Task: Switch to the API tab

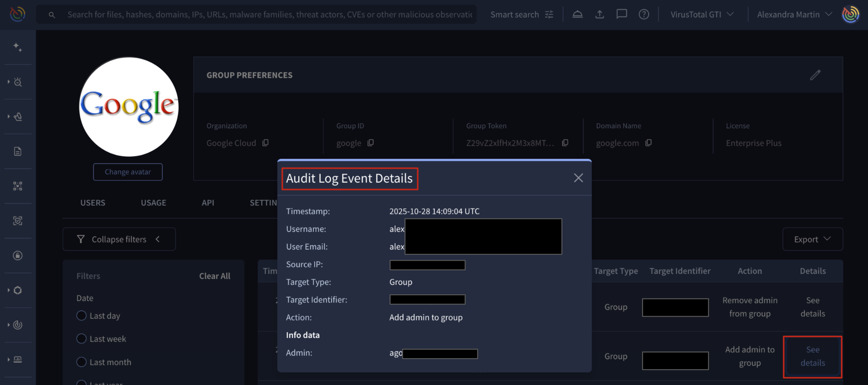Action: click(x=208, y=203)
